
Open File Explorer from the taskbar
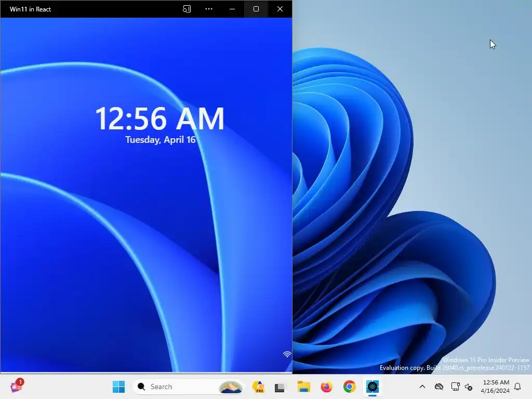(x=303, y=387)
